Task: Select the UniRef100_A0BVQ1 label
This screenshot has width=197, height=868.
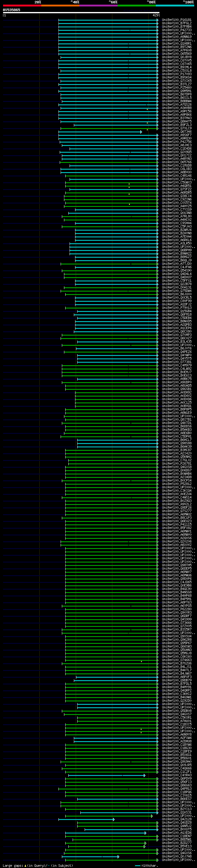Action: coord(176,406)
